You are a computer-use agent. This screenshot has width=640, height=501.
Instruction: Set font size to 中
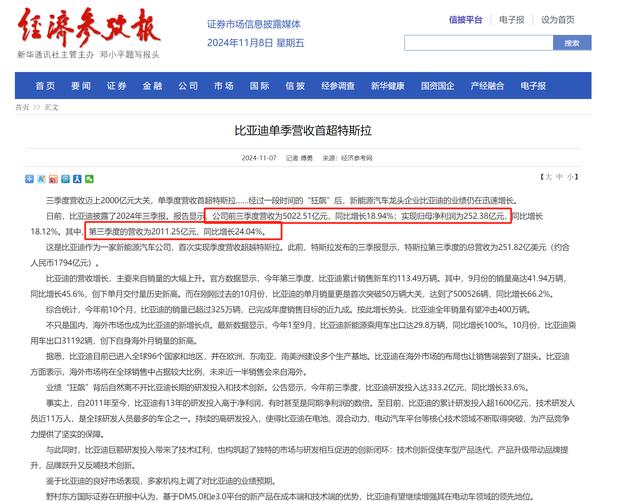(560, 177)
